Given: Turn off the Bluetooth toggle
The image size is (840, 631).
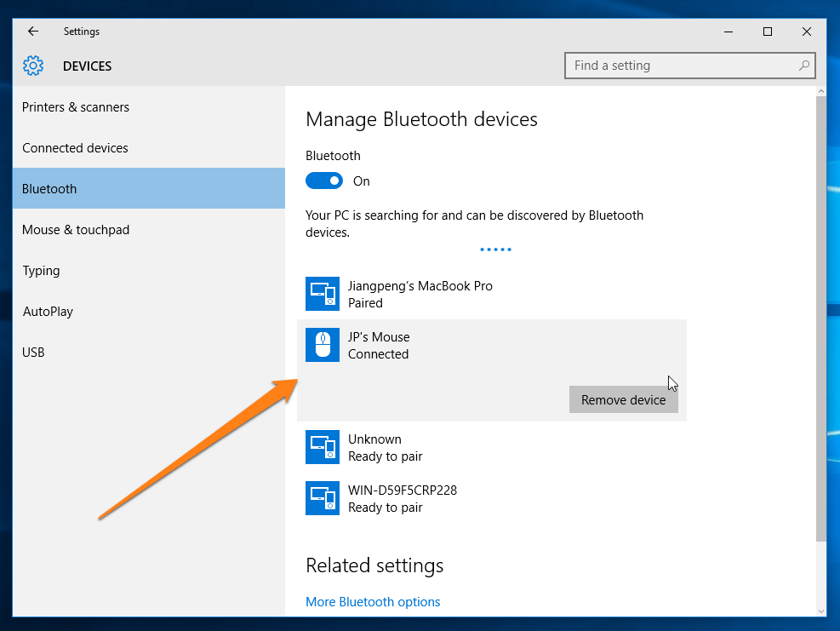Looking at the screenshot, I should pyautogui.click(x=324, y=181).
